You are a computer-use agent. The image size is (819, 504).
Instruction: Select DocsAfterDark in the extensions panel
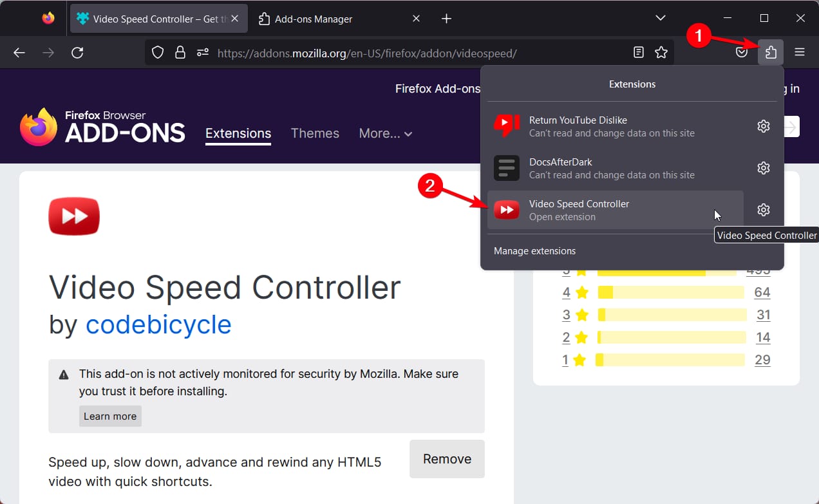coord(616,168)
